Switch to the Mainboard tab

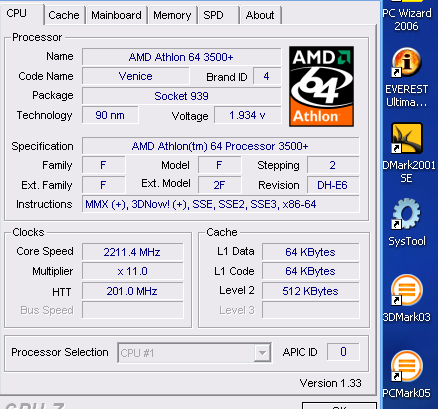pos(116,15)
